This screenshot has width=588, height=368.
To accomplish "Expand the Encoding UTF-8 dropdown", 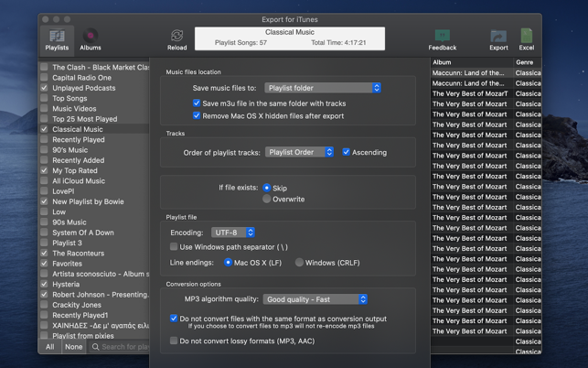I will (233, 233).
